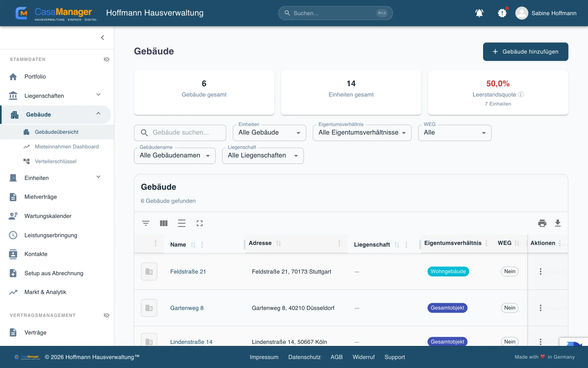Open the Liegenschaft filter dropdown
Image resolution: width=588 pixels, height=368 pixels.
coord(263,156)
